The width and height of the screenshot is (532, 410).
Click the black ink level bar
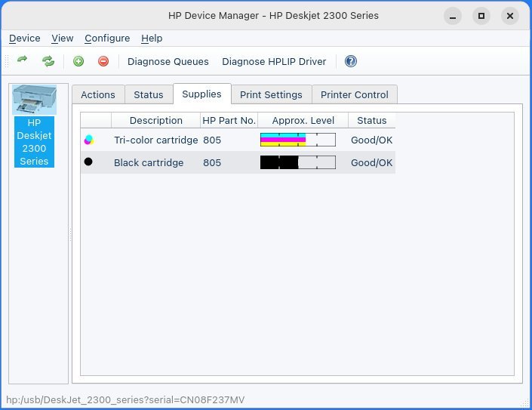(x=298, y=162)
